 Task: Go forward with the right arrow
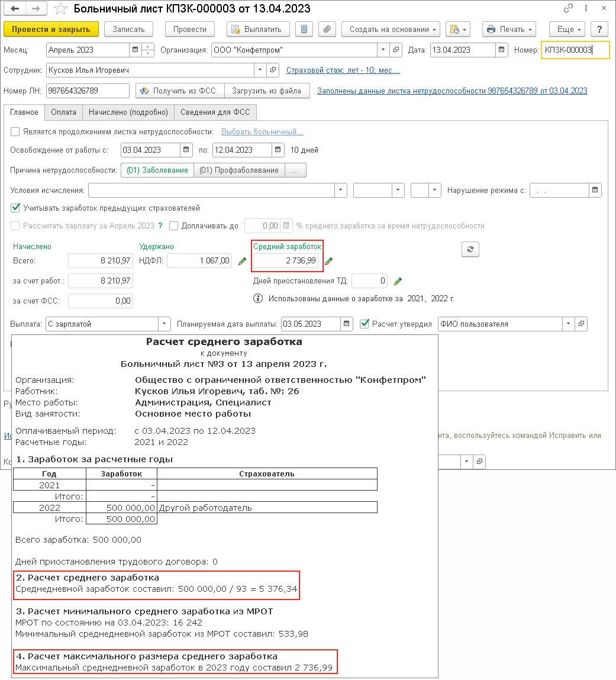pyautogui.click(x=37, y=8)
